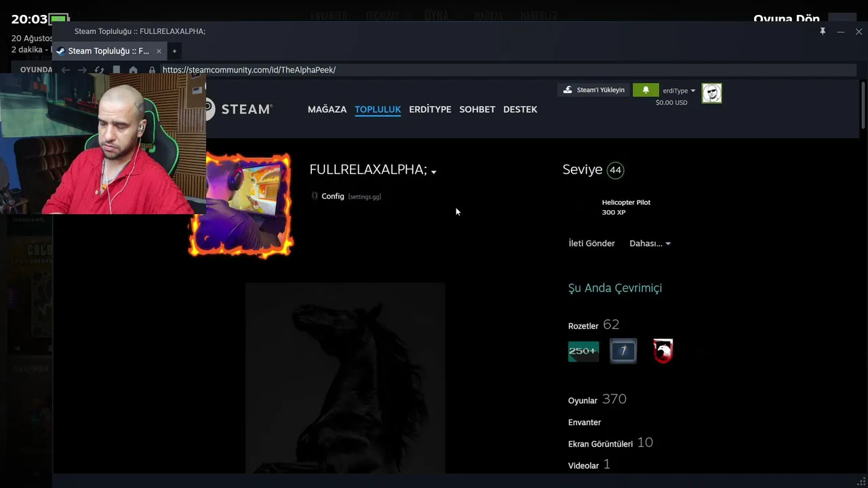Click the Steam'i Yükleyin button
This screenshot has width=868, height=488.
coord(594,90)
